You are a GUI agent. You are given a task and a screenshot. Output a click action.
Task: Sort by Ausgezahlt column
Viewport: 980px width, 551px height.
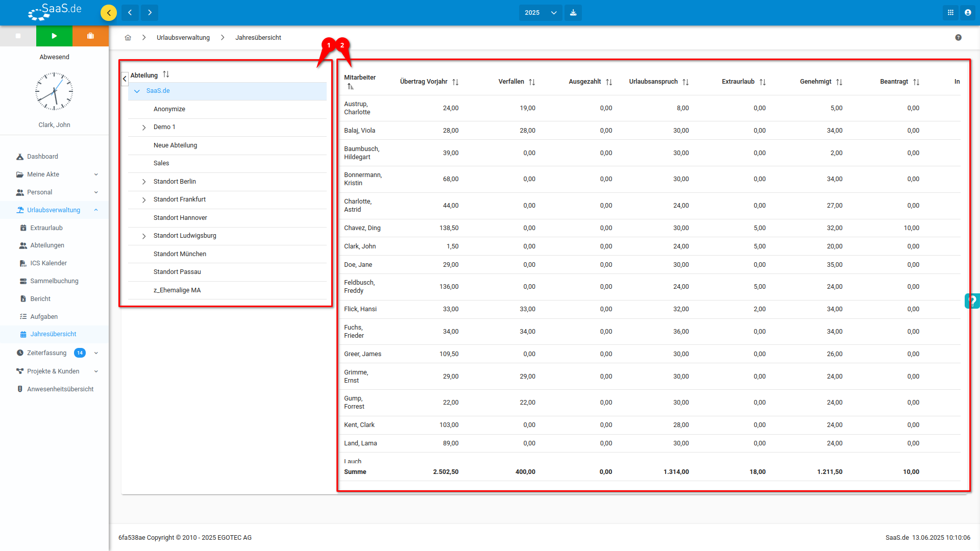pos(609,82)
